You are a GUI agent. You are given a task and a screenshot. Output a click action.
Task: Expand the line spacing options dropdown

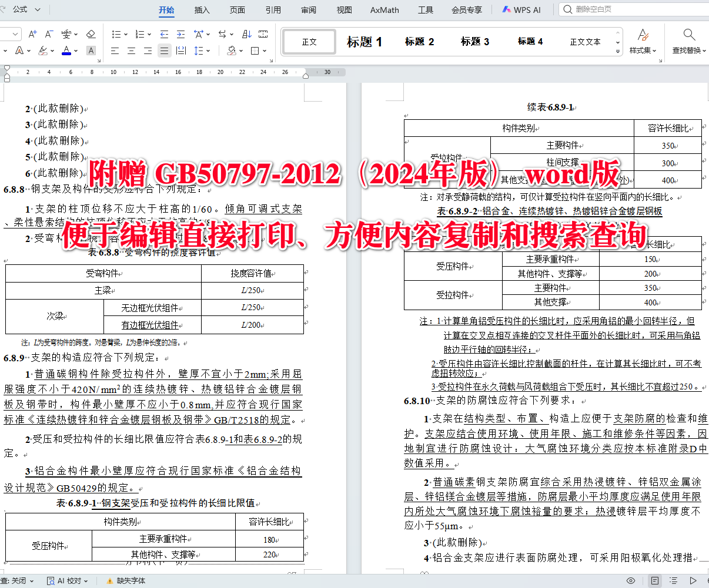[207, 51]
